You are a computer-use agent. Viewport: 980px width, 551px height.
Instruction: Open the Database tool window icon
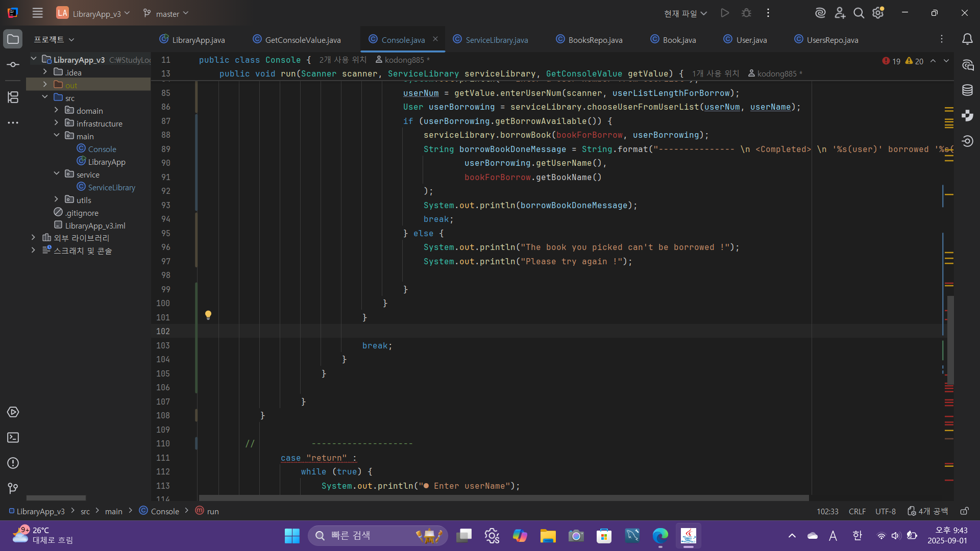click(967, 90)
